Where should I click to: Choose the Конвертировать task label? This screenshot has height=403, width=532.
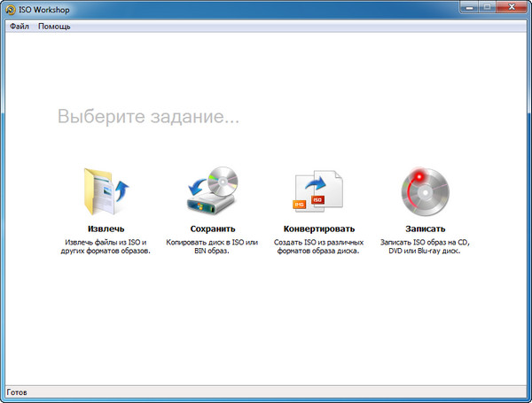tap(318, 229)
